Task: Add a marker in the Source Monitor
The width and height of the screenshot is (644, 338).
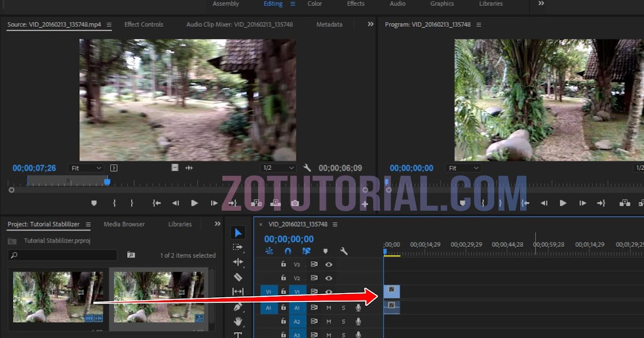Action: [x=94, y=203]
